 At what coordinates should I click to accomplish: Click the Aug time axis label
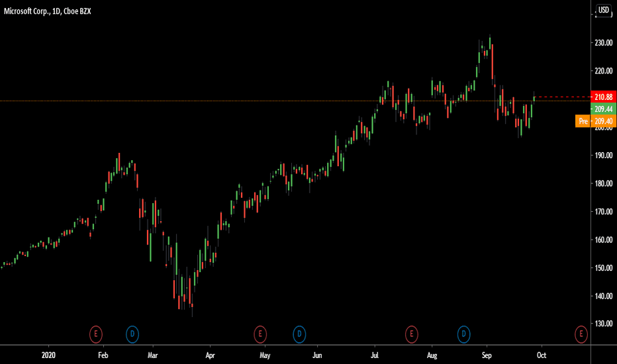(432, 355)
